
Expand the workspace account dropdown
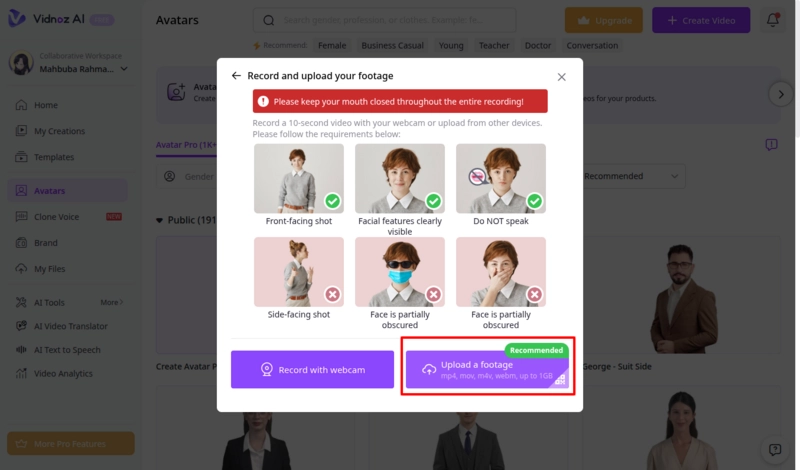[x=124, y=69]
